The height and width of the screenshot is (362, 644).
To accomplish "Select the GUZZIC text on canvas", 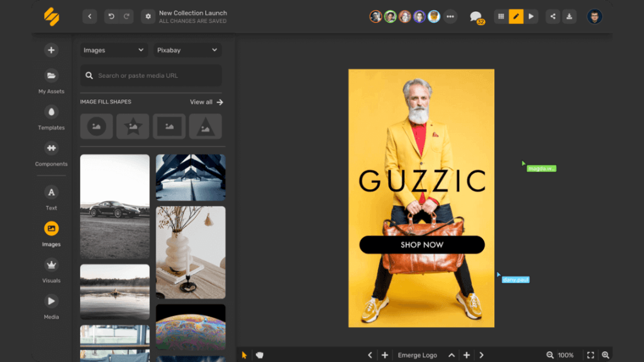I will pos(423,182).
